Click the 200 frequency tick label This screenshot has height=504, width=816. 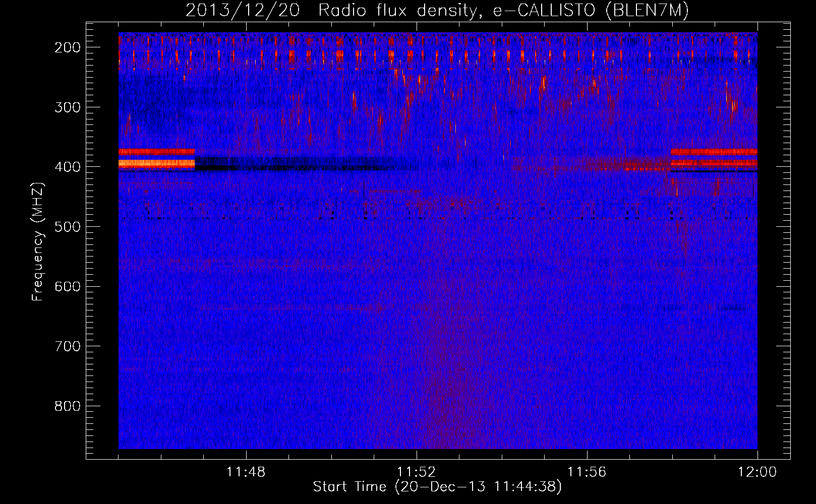(x=67, y=47)
